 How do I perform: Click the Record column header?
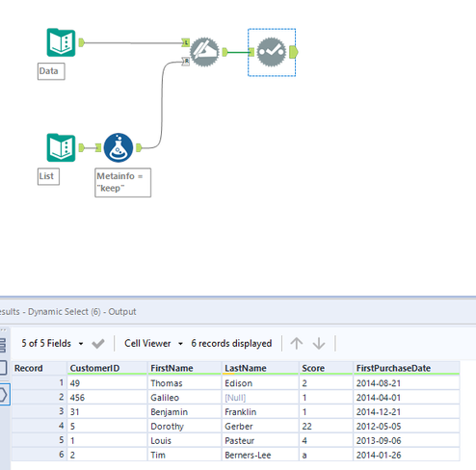coord(40,368)
